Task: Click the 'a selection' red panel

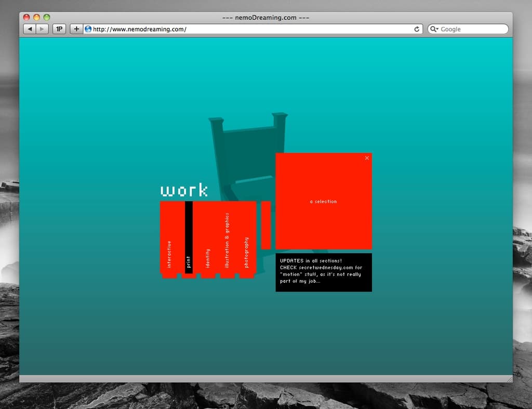Action: pos(323,201)
